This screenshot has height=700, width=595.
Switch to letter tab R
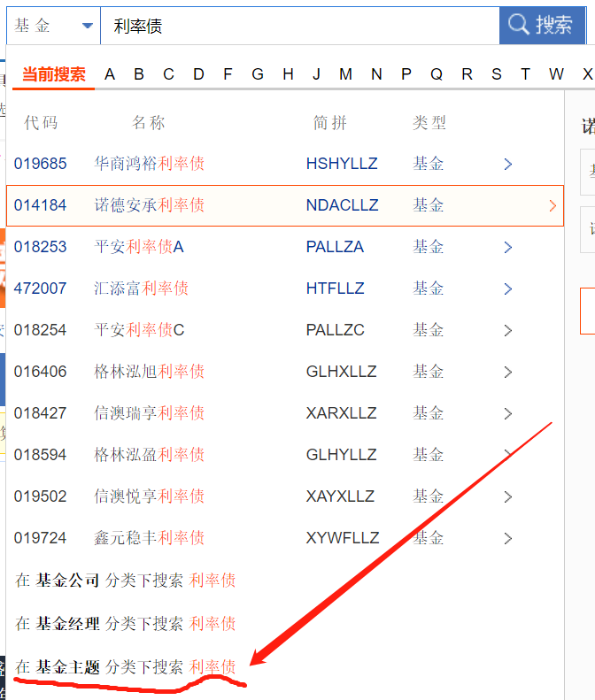click(x=467, y=74)
